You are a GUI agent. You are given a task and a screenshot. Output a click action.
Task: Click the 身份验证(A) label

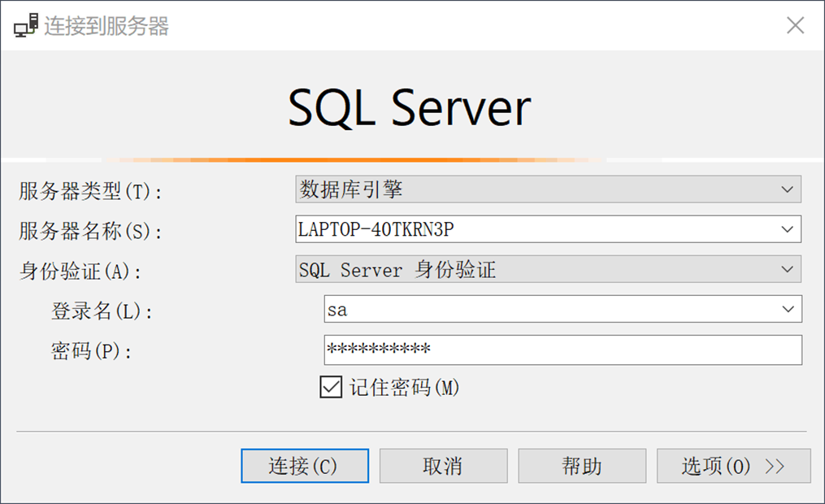point(80,272)
